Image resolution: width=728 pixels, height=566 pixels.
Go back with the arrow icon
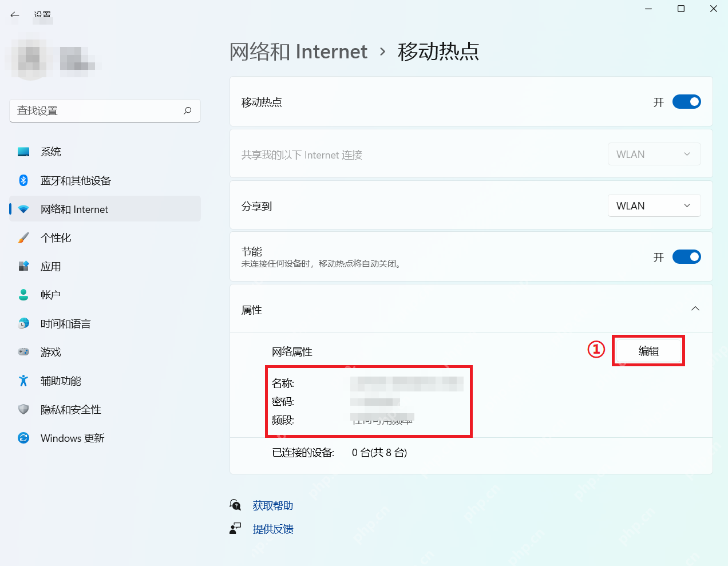tap(15, 15)
